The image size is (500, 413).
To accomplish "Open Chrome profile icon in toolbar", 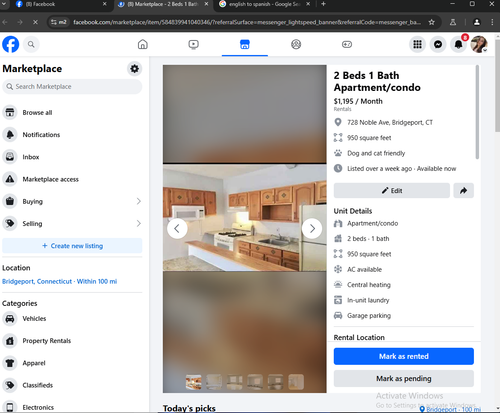I will 477,22.
